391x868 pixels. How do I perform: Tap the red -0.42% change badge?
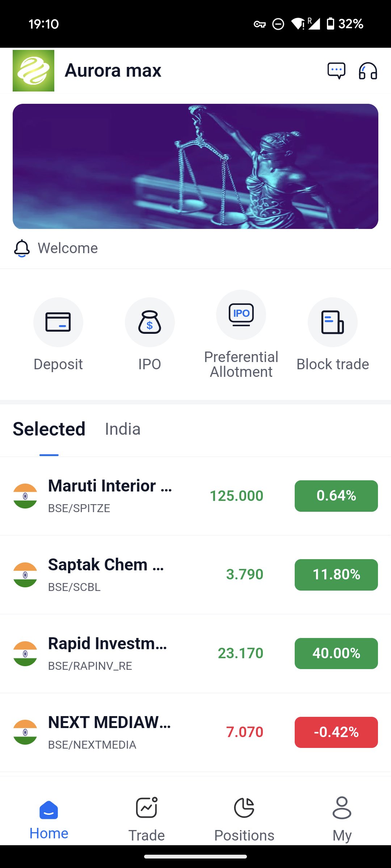point(336,732)
